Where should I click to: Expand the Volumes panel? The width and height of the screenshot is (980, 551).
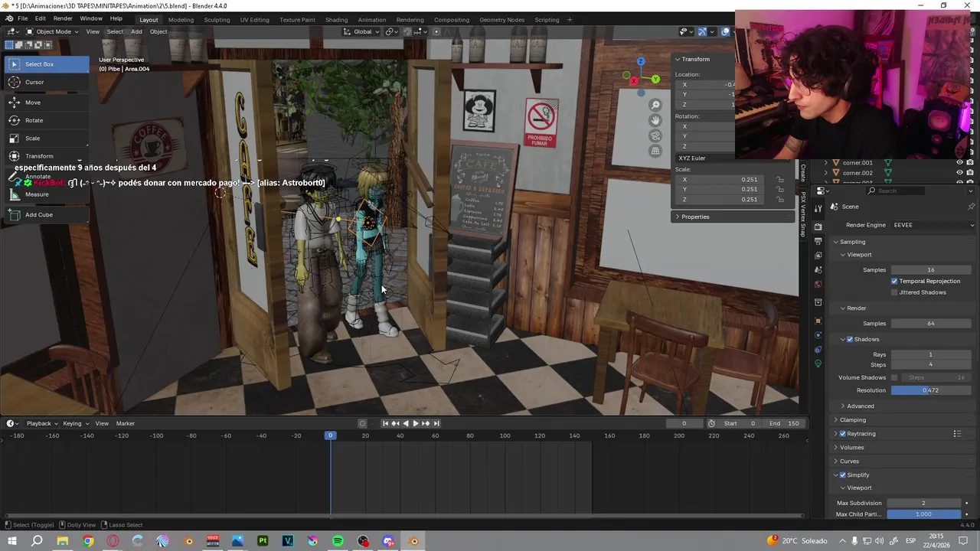(851, 448)
